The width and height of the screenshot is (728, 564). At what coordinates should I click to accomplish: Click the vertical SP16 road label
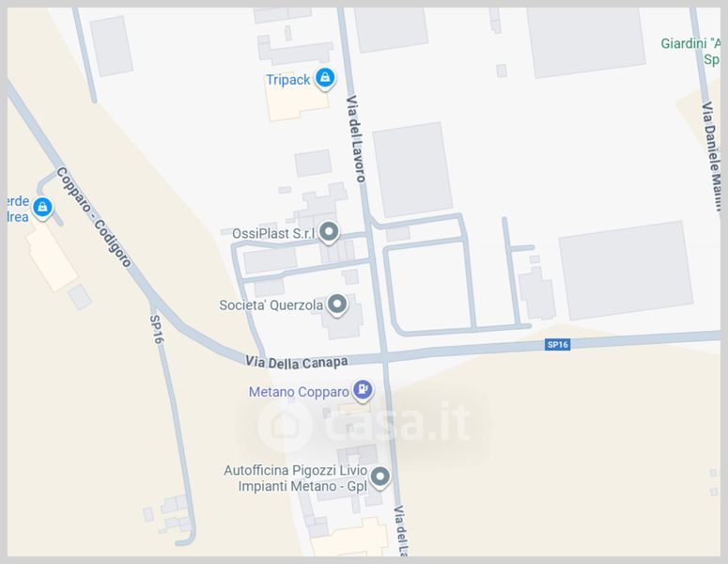click(x=157, y=330)
